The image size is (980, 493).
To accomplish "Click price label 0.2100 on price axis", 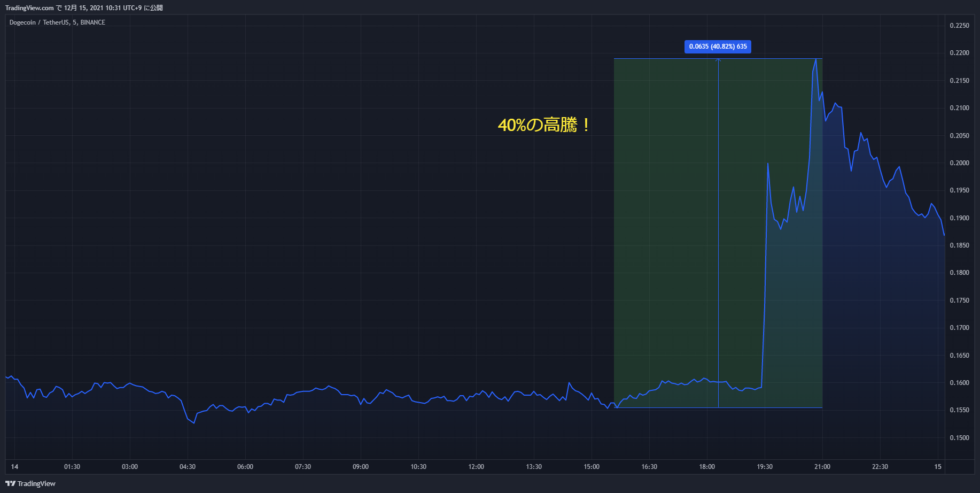I will point(959,108).
